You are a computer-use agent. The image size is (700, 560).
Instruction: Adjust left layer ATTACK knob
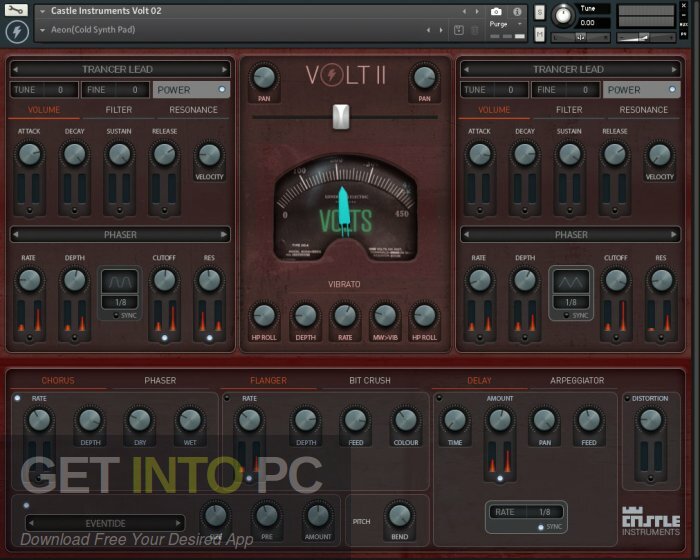tap(29, 155)
